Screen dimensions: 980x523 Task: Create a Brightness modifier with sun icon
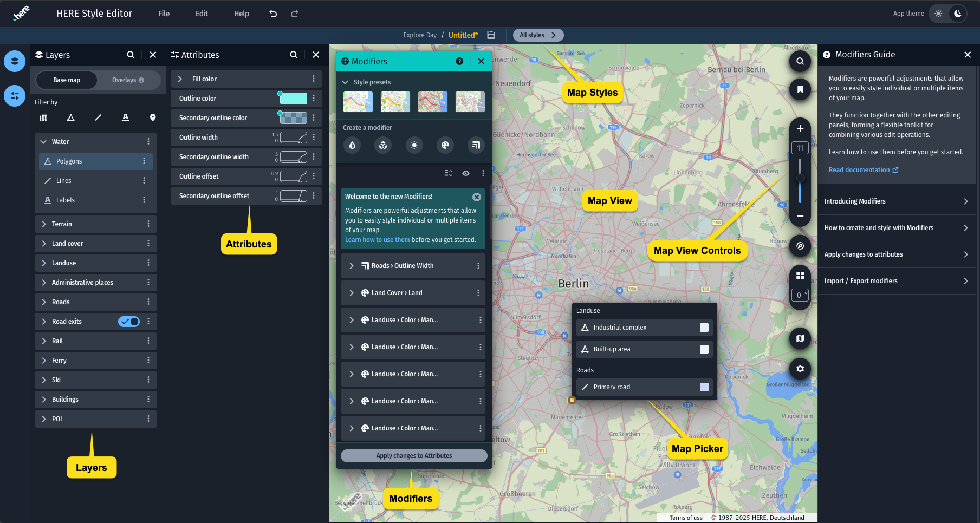click(414, 145)
